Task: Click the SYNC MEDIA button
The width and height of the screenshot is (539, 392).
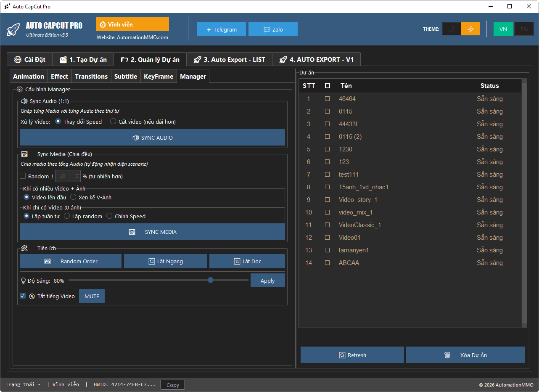Action: [152, 232]
